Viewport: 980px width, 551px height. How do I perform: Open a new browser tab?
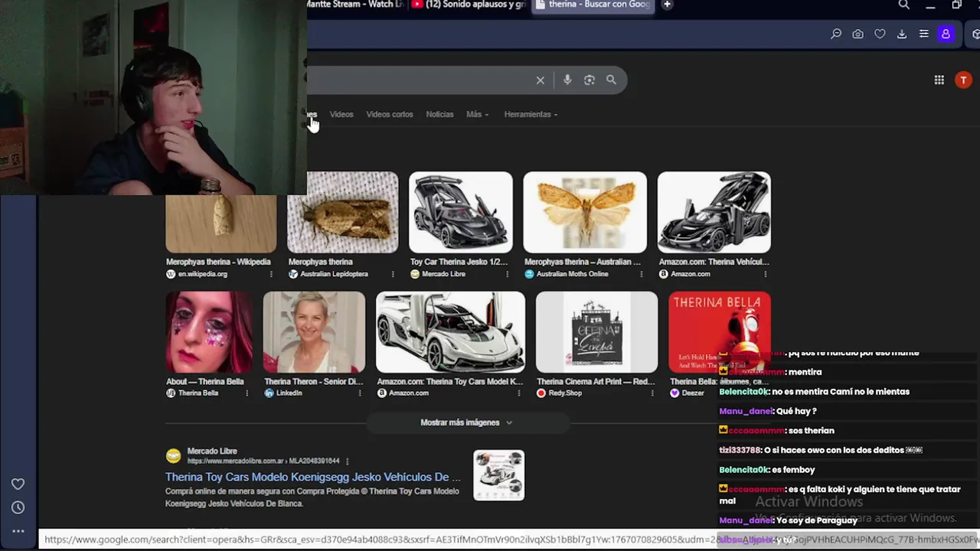[667, 5]
